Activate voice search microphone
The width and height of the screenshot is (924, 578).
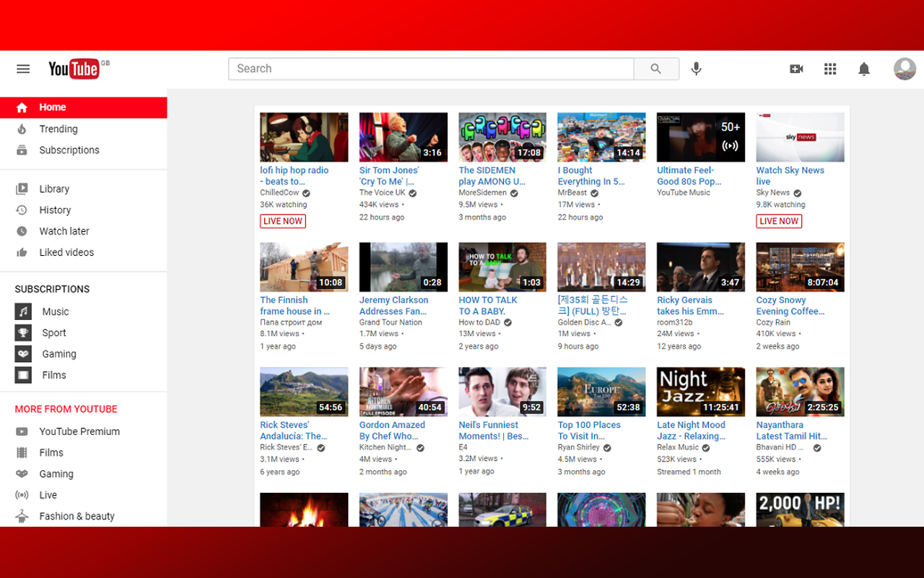click(x=696, y=69)
